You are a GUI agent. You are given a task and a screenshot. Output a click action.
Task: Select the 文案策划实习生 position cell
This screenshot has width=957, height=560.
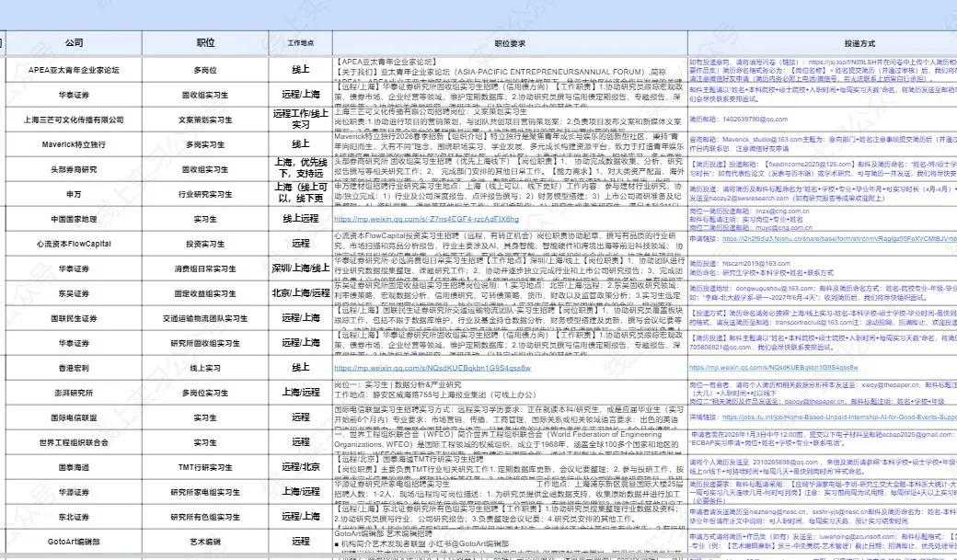click(x=205, y=120)
